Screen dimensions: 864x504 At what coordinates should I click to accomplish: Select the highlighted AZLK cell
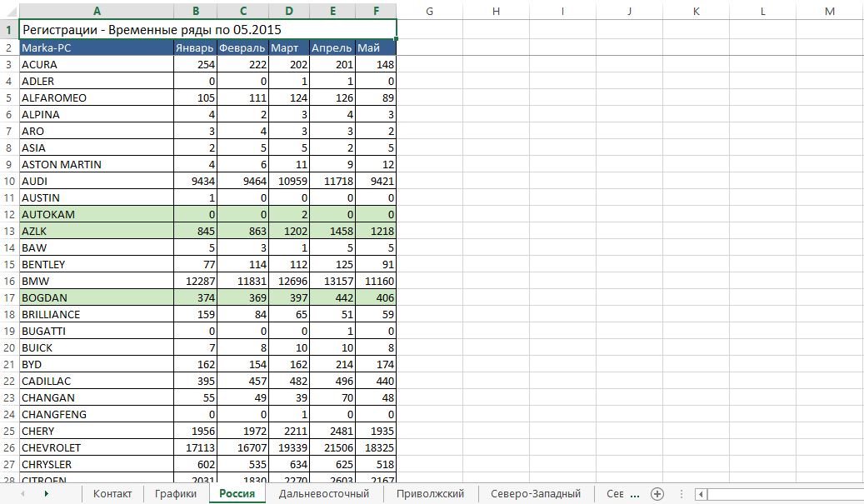coord(97,231)
